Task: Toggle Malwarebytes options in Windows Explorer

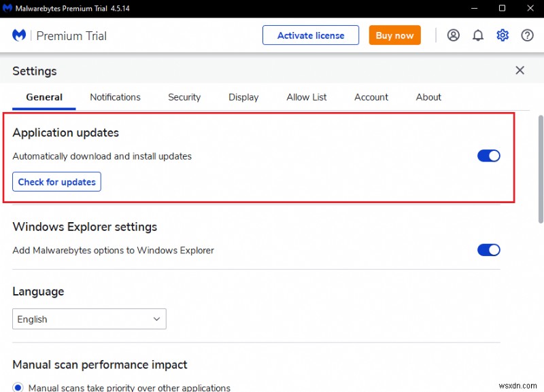Action: click(488, 250)
